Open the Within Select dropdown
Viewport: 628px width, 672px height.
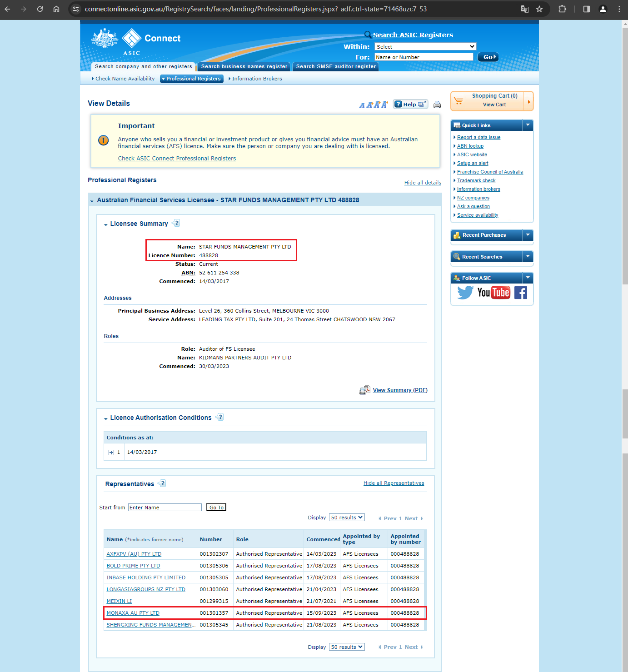(x=425, y=47)
